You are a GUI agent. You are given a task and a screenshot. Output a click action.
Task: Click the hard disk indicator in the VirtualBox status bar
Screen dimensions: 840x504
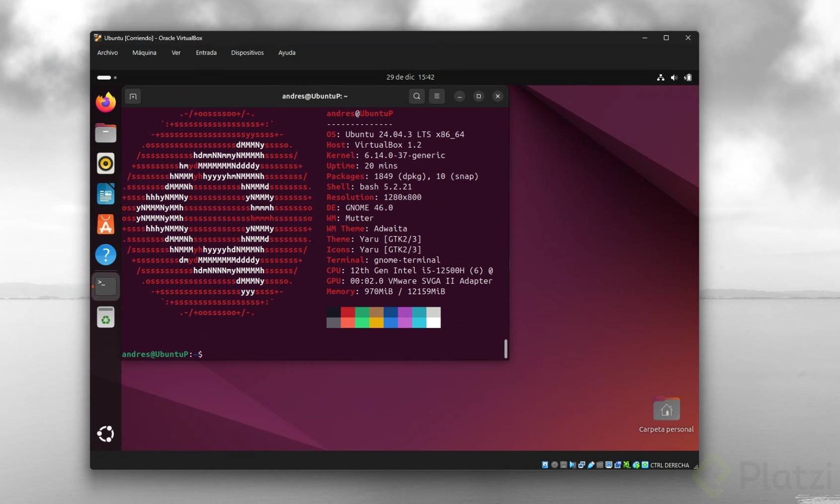(x=545, y=465)
